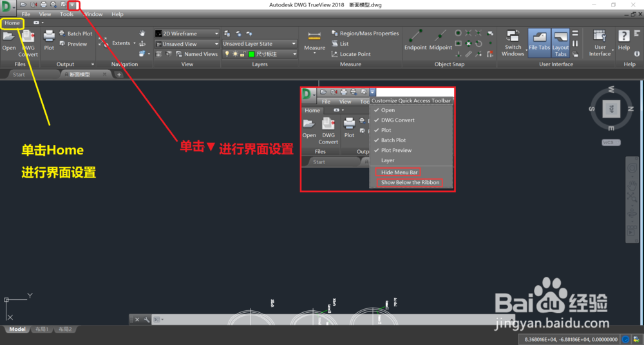Select the Pan hand tool in Navigation panel

(142, 33)
